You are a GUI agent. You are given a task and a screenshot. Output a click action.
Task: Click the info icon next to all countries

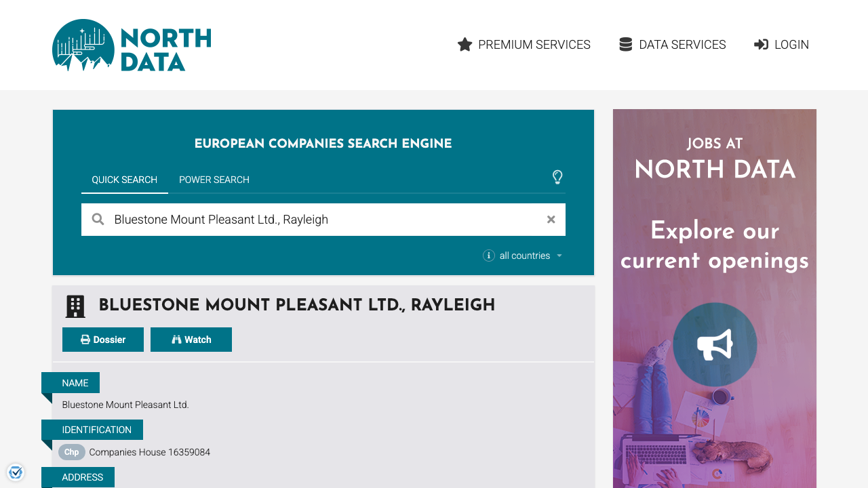489,256
